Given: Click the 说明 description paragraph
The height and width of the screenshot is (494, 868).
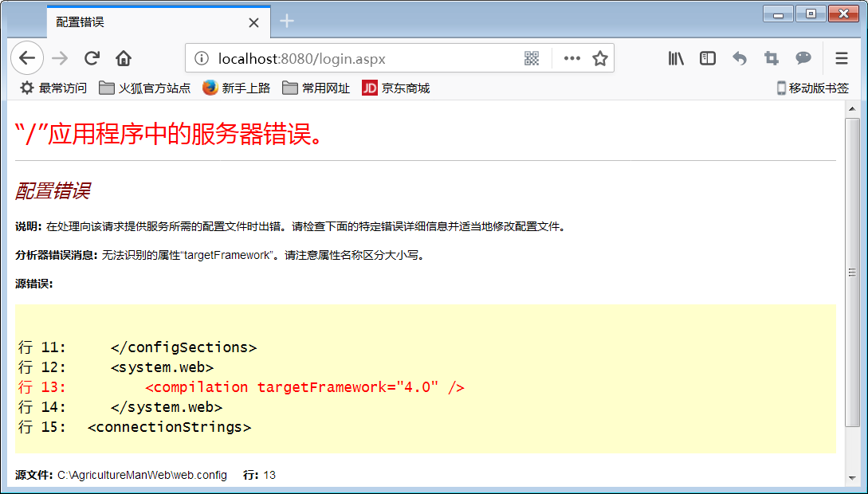Looking at the screenshot, I should click(291, 227).
